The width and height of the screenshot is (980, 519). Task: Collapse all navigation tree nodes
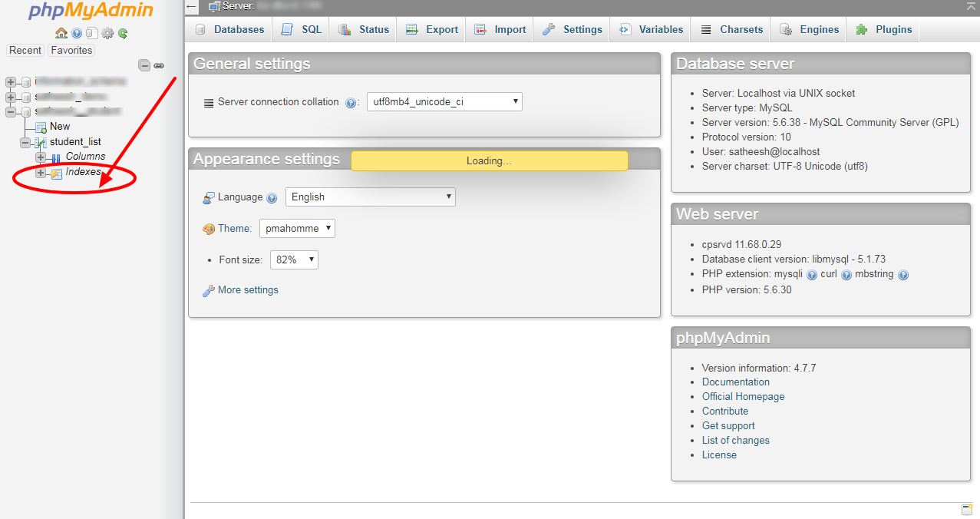[x=144, y=65]
